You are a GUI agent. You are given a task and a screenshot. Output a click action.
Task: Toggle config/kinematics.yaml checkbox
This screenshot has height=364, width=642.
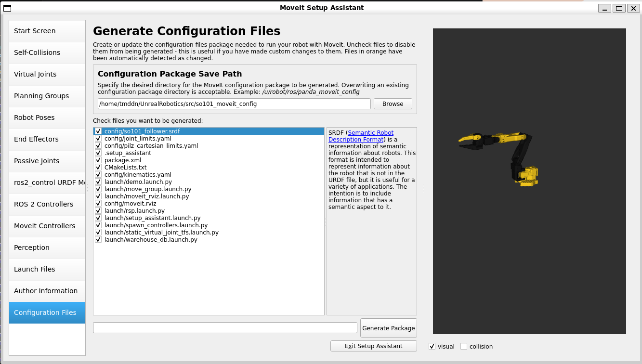pyautogui.click(x=98, y=174)
